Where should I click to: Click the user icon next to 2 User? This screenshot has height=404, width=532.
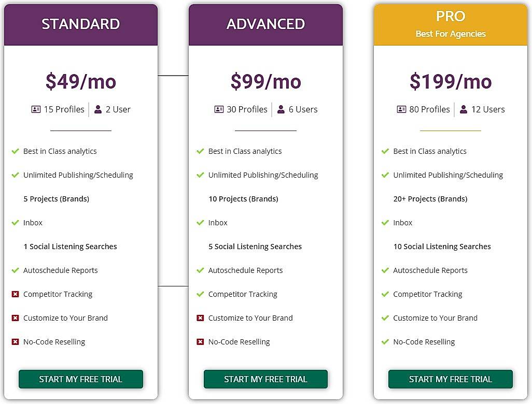[99, 109]
